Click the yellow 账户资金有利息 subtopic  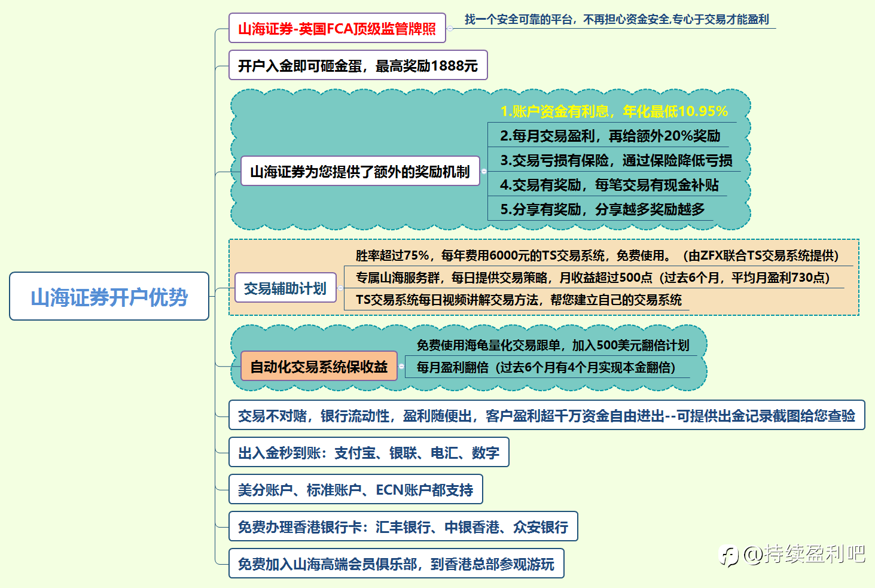tap(614, 111)
